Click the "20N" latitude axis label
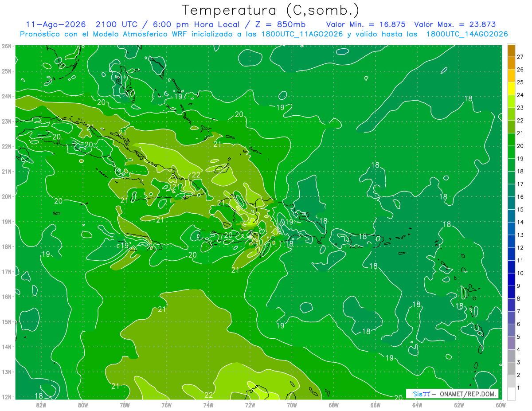532x411 pixels. pos(7,196)
